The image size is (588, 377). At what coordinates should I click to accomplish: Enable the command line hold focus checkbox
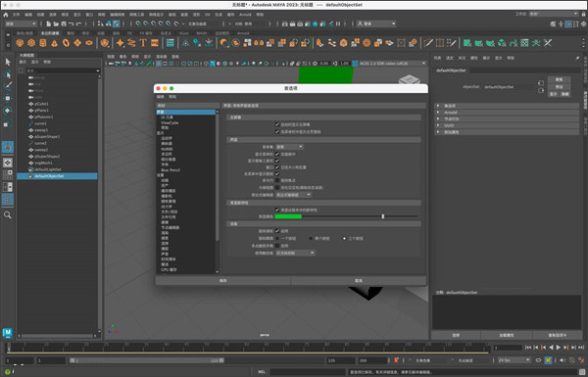(x=277, y=180)
